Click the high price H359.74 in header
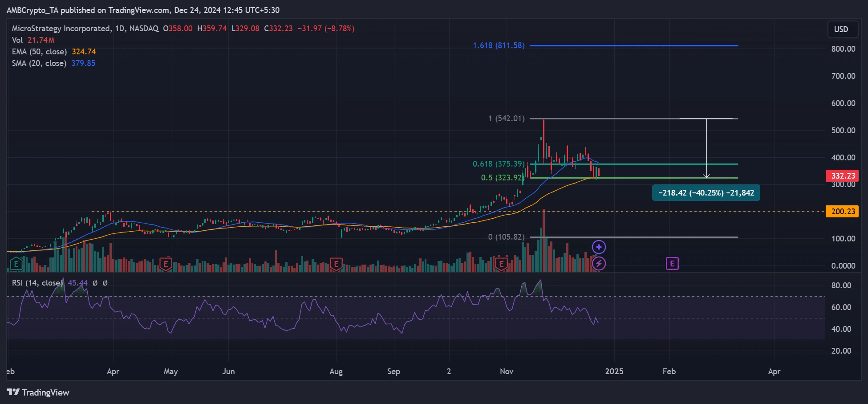 [212, 29]
